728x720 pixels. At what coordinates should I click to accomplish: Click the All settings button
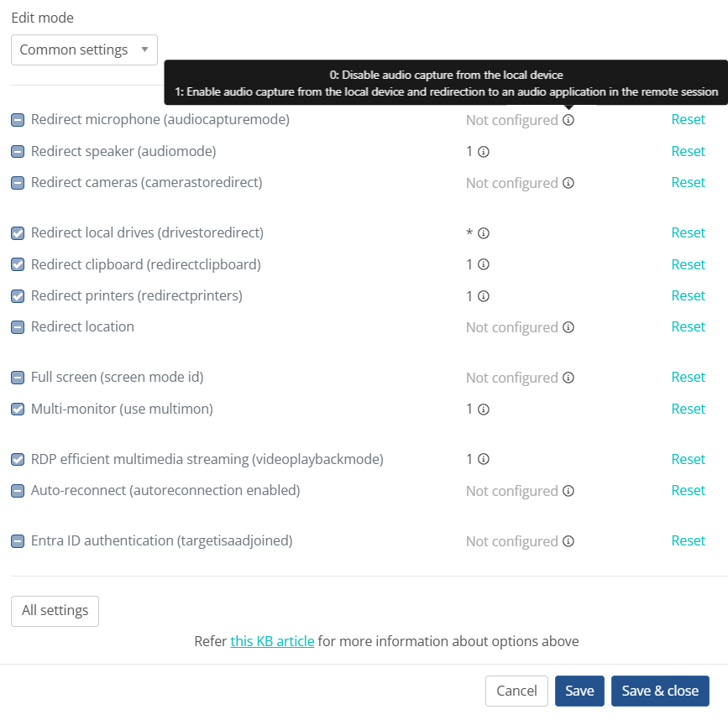click(55, 611)
